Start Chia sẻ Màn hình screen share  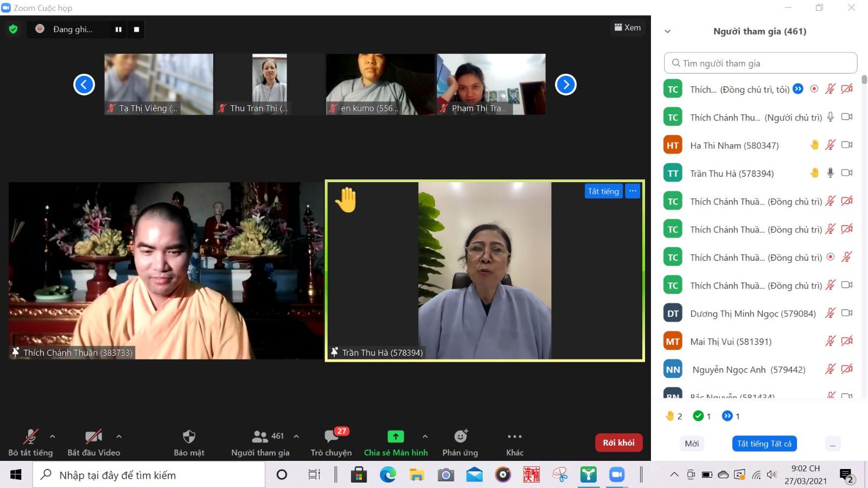(x=395, y=443)
